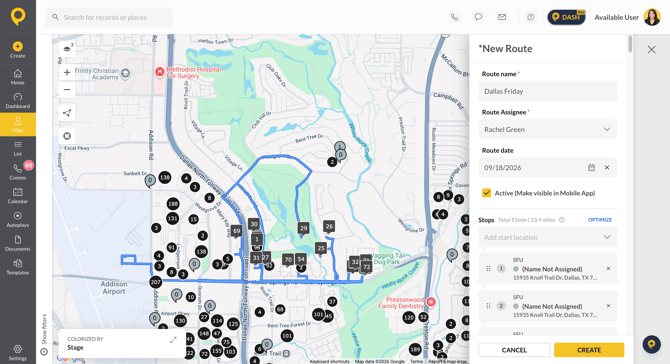Open Keyboard shortcuts map link
Viewport: 670px width, 364px height.
tap(329, 361)
